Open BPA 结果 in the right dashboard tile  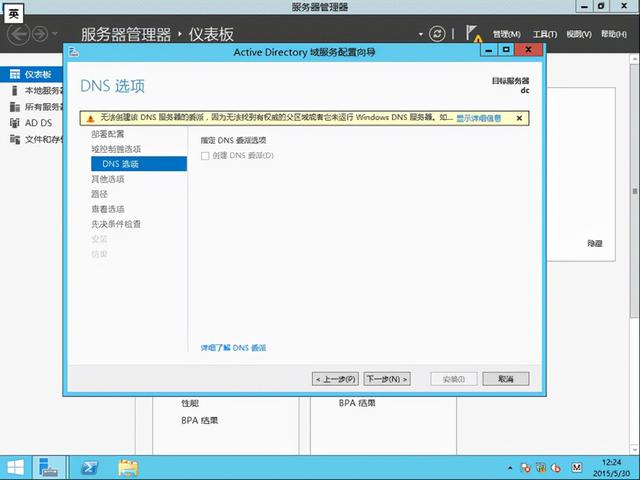(357, 403)
